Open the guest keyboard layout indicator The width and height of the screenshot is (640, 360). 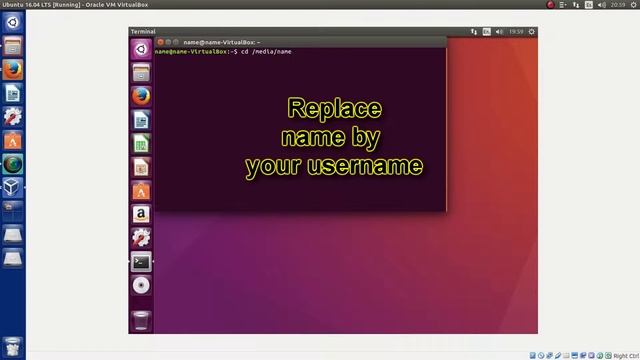pos(487,32)
